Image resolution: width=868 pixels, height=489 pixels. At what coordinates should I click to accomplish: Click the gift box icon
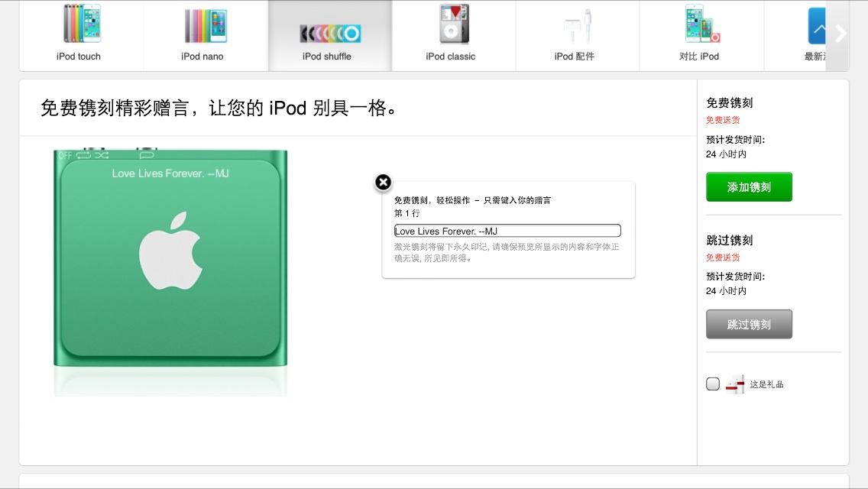point(735,384)
